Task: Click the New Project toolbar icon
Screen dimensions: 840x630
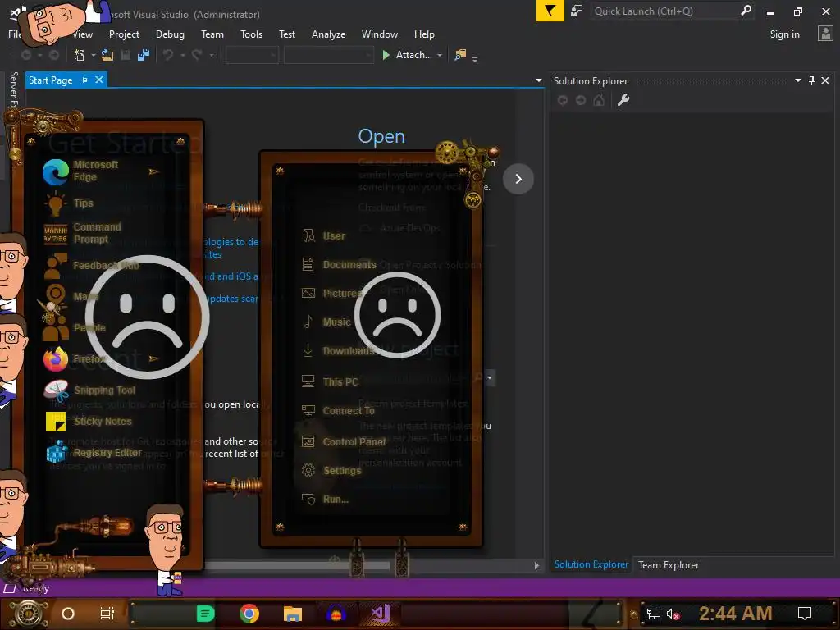Action: (x=80, y=55)
